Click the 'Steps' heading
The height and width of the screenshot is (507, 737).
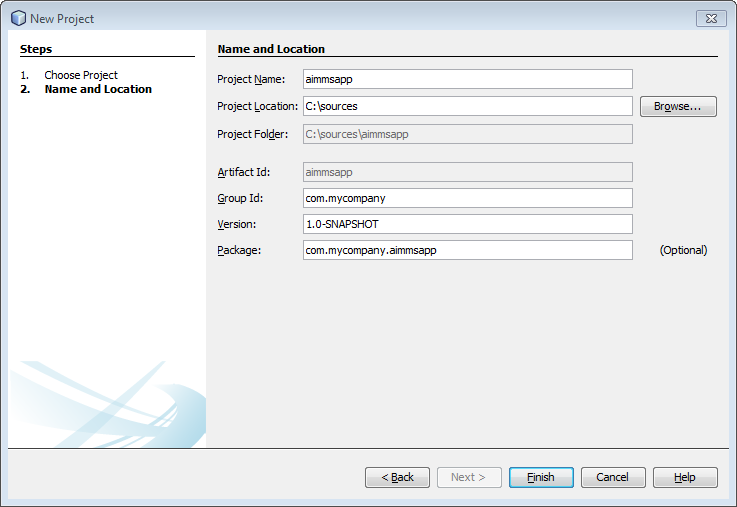(x=36, y=49)
